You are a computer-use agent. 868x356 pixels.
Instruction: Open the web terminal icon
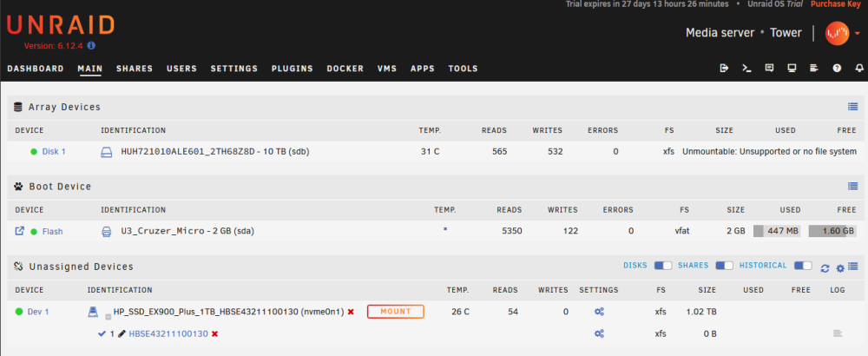(x=746, y=68)
